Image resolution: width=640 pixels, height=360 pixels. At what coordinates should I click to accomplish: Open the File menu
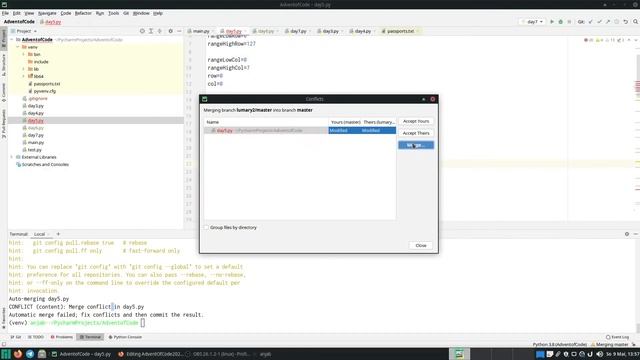5,13
